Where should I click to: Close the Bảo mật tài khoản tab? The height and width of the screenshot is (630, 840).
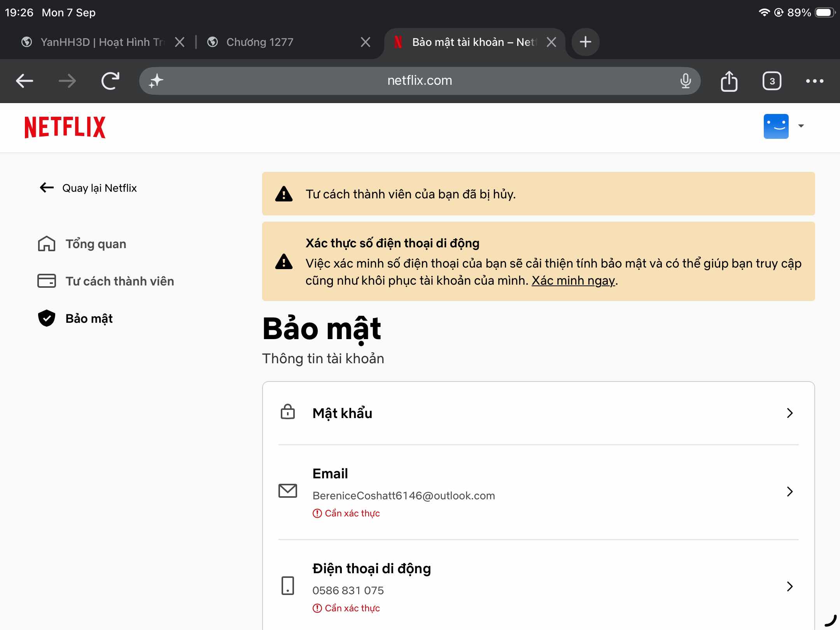click(551, 42)
